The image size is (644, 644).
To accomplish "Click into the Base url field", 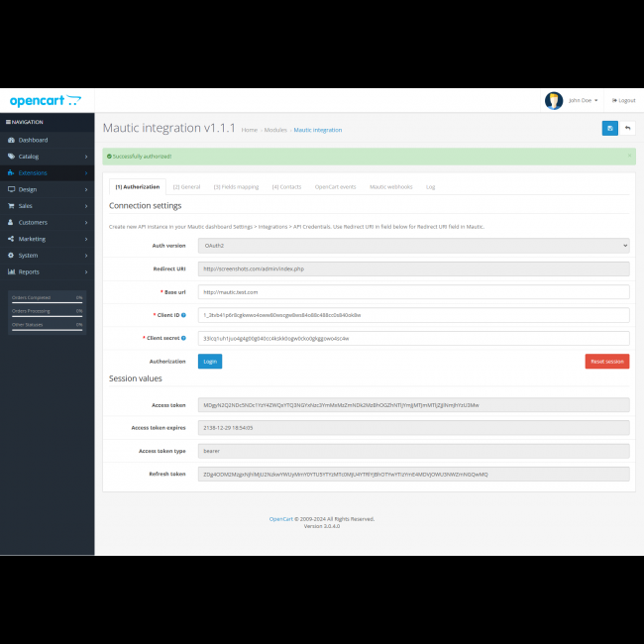I will [414, 292].
